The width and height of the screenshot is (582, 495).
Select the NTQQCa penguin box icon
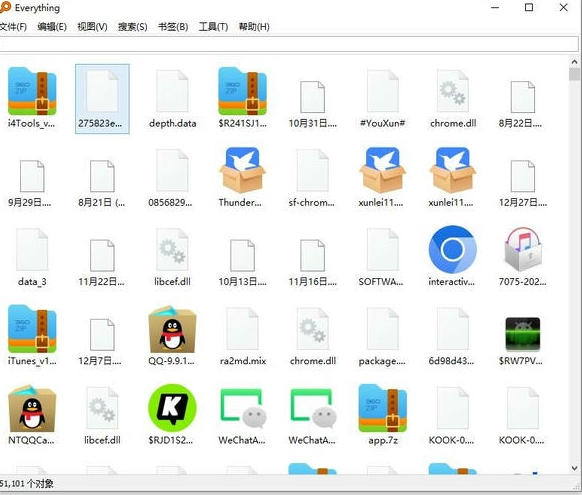click(x=32, y=408)
